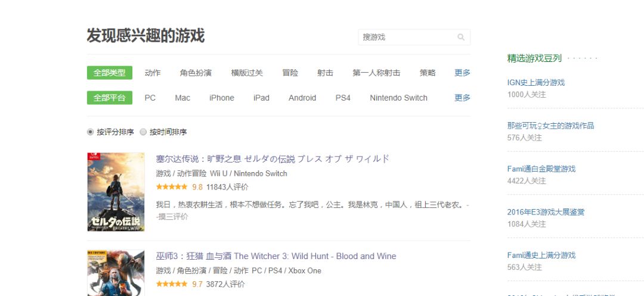Filter by Nintendo Switch platform
This screenshot has width=644, height=296.
(398, 98)
